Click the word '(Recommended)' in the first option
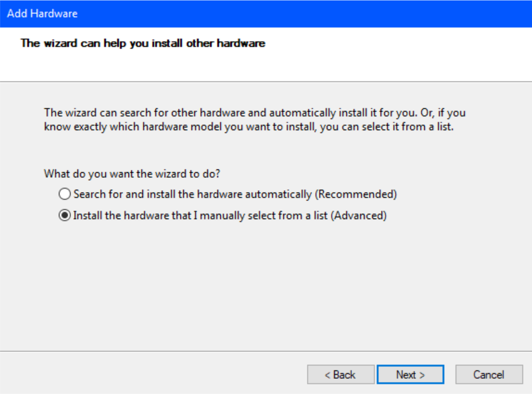This screenshot has height=394, width=532. (356, 194)
